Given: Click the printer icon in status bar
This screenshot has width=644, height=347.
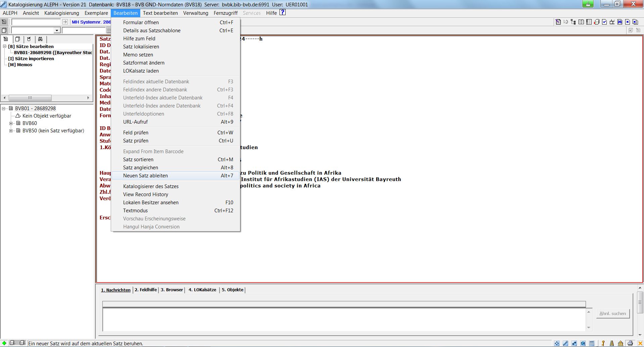Looking at the screenshot, I should (x=630, y=343).
